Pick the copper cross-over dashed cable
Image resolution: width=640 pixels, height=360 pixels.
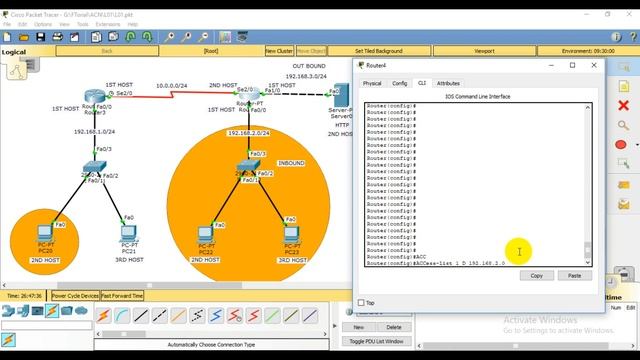160,316
